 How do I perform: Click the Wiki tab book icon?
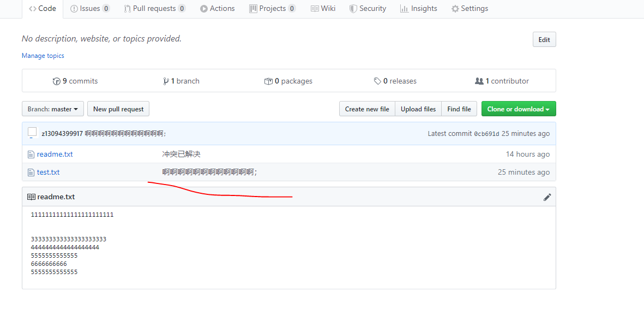click(x=315, y=9)
